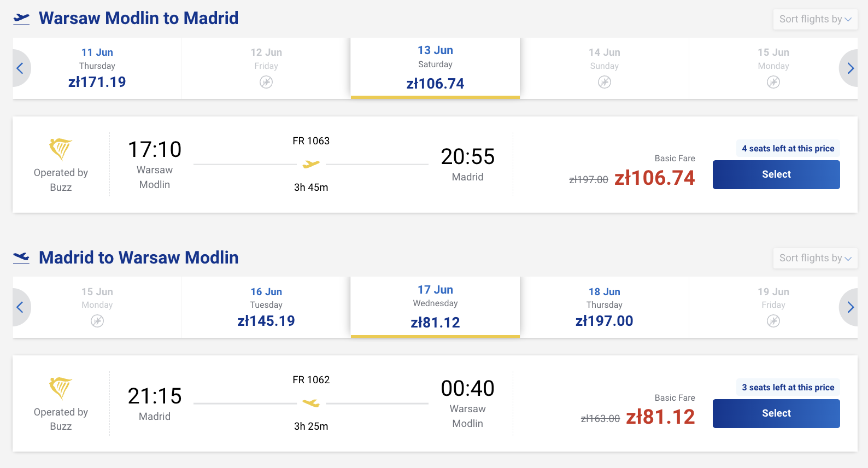Click the no-flight icon under 19 Jun
Viewport: 868px width, 468px height.
coord(773,321)
